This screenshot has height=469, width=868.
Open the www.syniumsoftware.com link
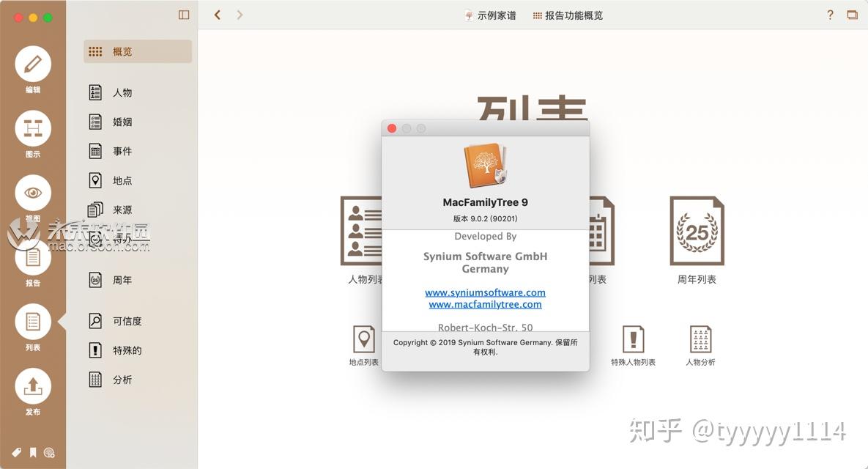pyautogui.click(x=485, y=292)
